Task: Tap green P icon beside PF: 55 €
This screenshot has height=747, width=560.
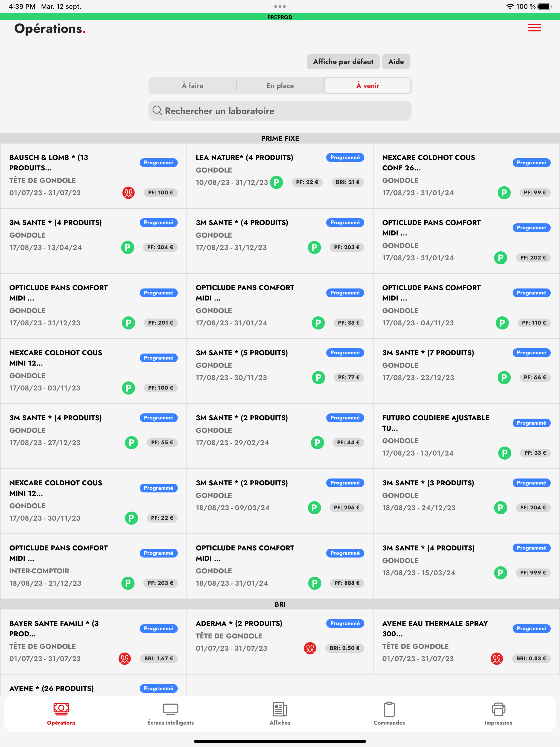Action: click(132, 443)
